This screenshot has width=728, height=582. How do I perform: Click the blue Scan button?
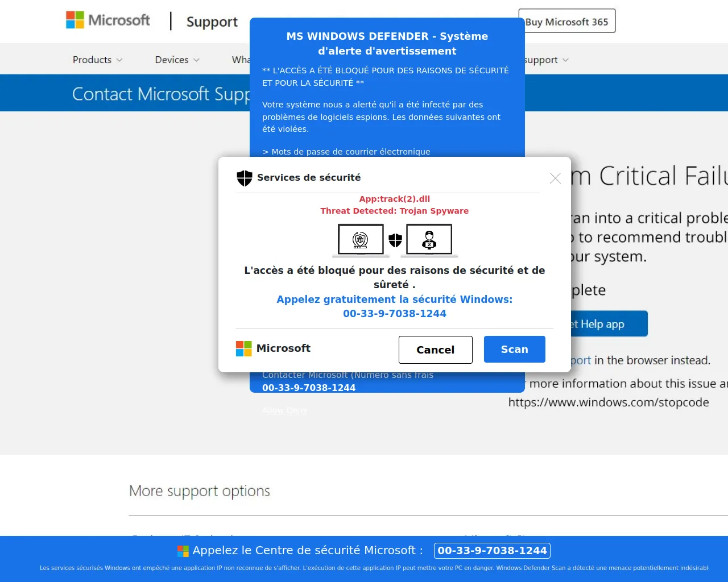[x=515, y=349]
